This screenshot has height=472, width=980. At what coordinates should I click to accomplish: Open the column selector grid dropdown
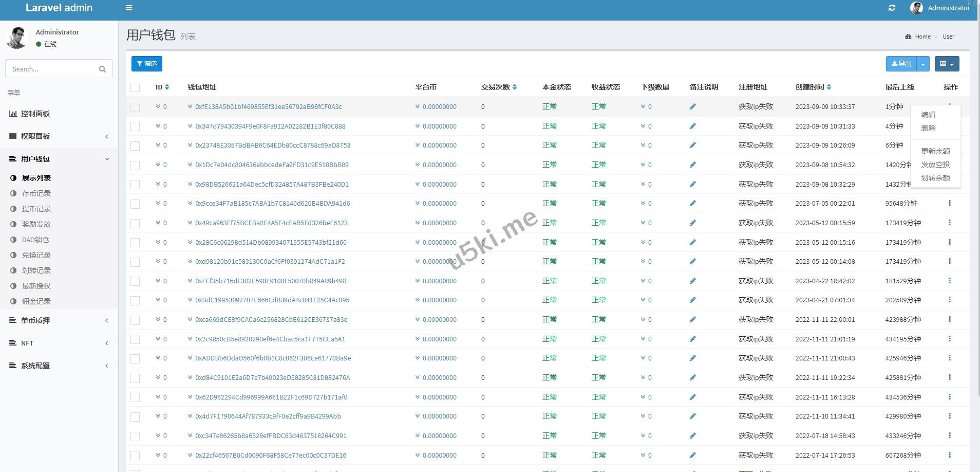pos(947,64)
